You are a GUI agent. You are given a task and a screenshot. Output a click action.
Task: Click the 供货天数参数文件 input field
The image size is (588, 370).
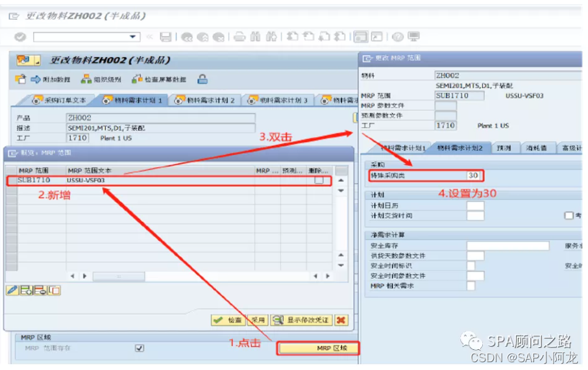(x=475, y=256)
